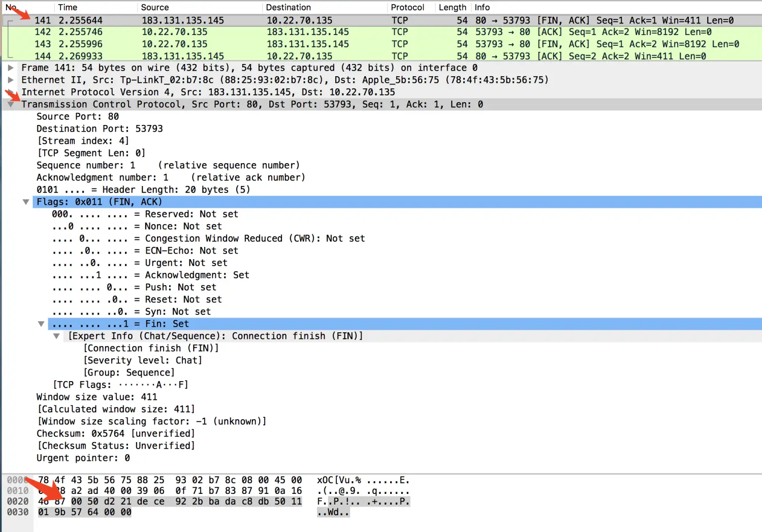This screenshot has height=532, width=762.
Task: Sort packets by Time column
Action: 68,7
